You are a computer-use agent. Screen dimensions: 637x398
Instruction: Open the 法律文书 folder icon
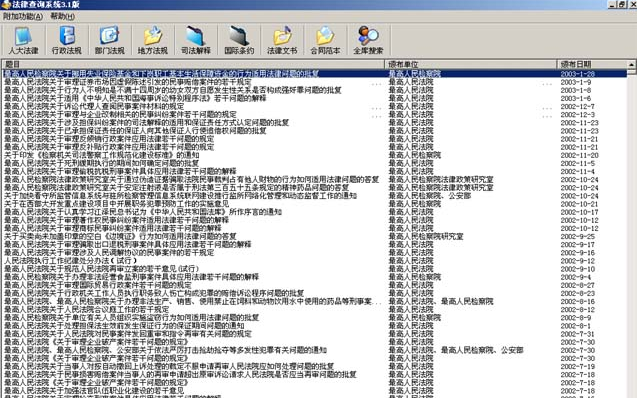click(282, 40)
